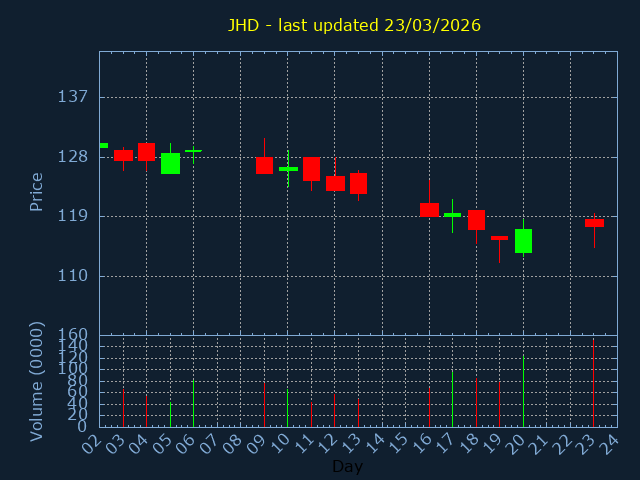Select the red candlestick on day 23
The image size is (640, 480).
[594, 223]
